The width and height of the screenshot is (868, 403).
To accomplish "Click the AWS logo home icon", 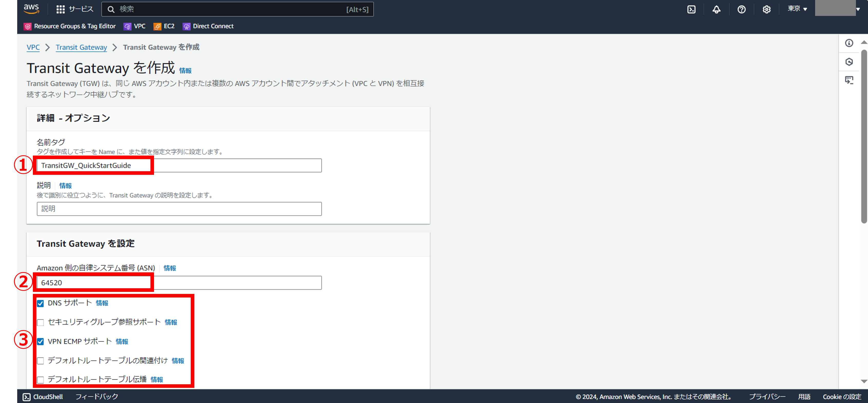I will tap(31, 9).
